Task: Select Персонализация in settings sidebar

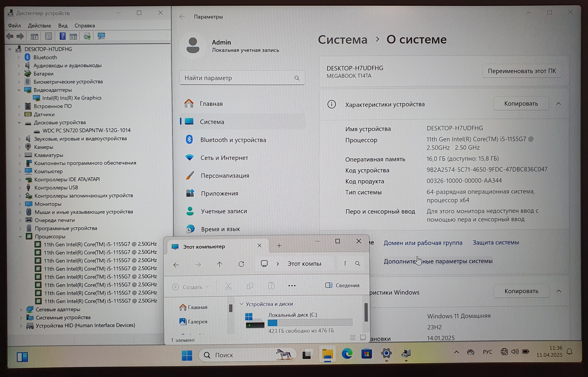Action: tap(225, 176)
